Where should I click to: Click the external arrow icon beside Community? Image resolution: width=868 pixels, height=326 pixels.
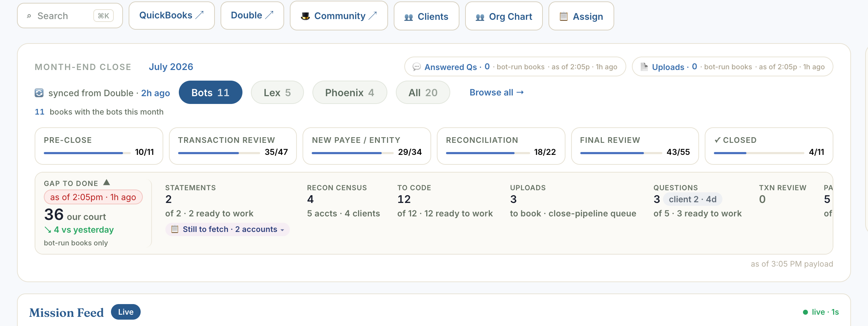tap(373, 16)
